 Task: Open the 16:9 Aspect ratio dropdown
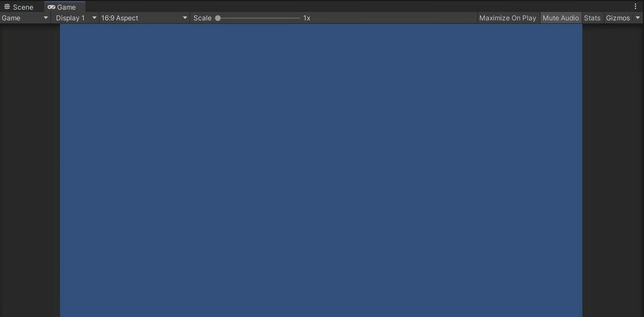[144, 17]
